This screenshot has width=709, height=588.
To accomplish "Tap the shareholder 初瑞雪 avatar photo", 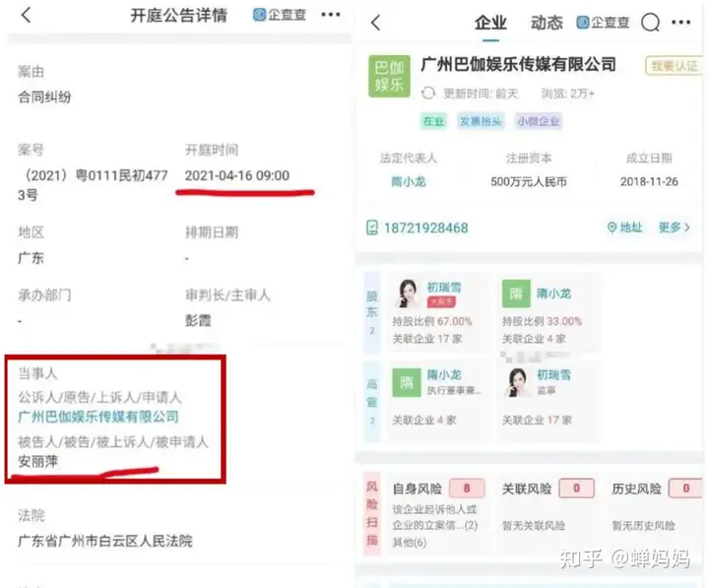I will click(x=408, y=294).
